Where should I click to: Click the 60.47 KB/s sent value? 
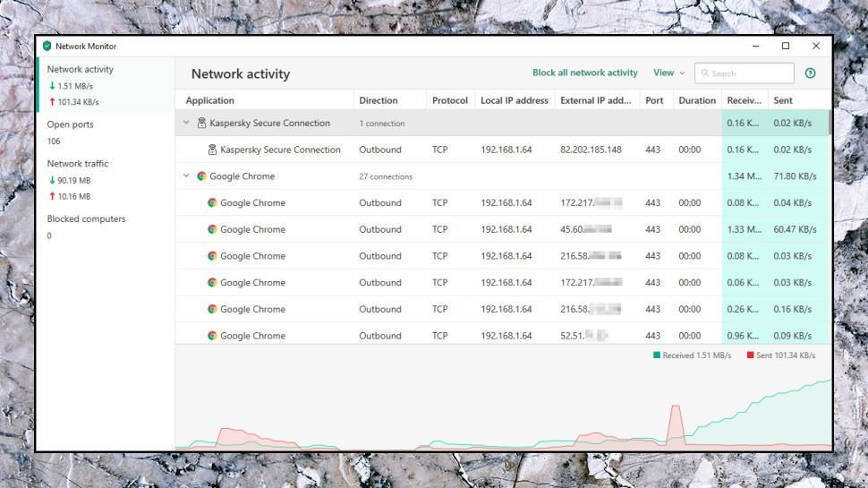(x=795, y=229)
